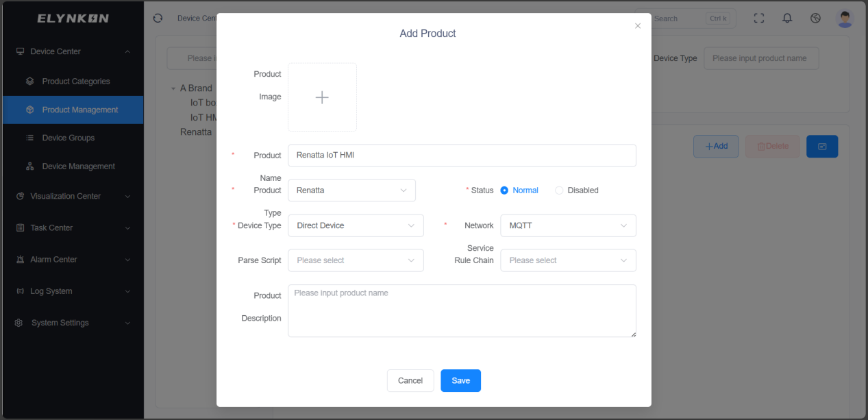Click the System Settings gear icon

19,323
